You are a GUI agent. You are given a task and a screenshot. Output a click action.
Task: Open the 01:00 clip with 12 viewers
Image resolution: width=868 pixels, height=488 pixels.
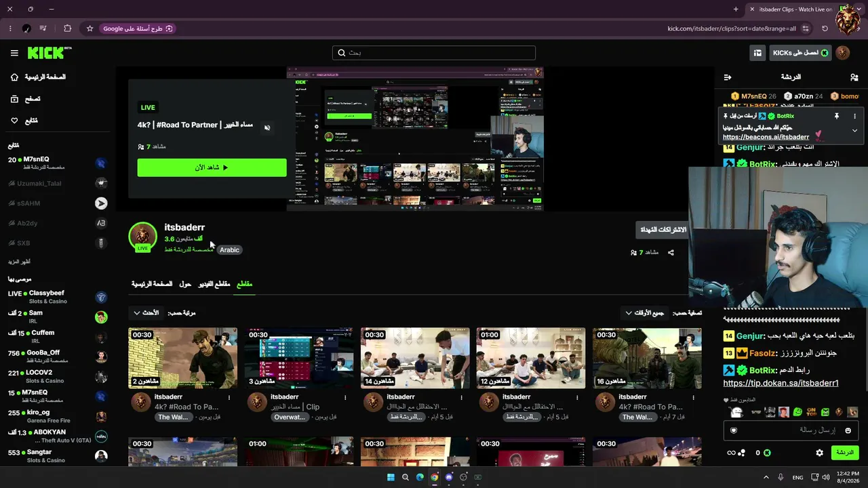coord(531,358)
